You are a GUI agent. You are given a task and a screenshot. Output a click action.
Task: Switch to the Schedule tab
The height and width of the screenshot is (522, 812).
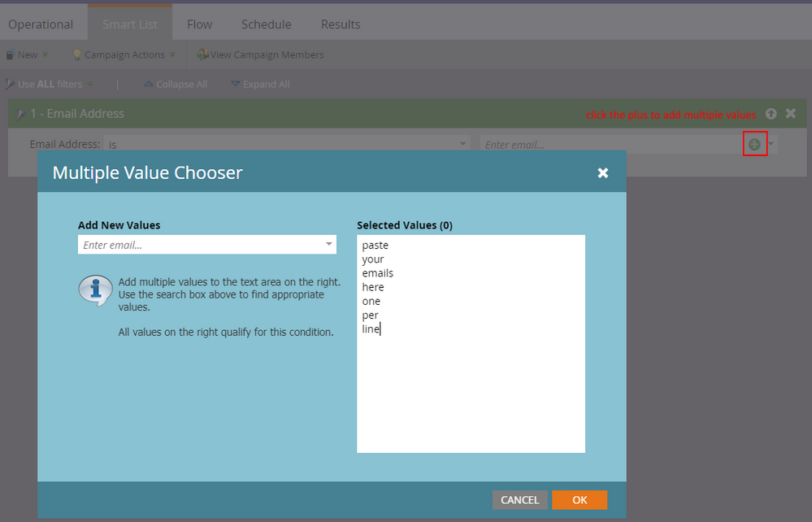click(x=266, y=24)
